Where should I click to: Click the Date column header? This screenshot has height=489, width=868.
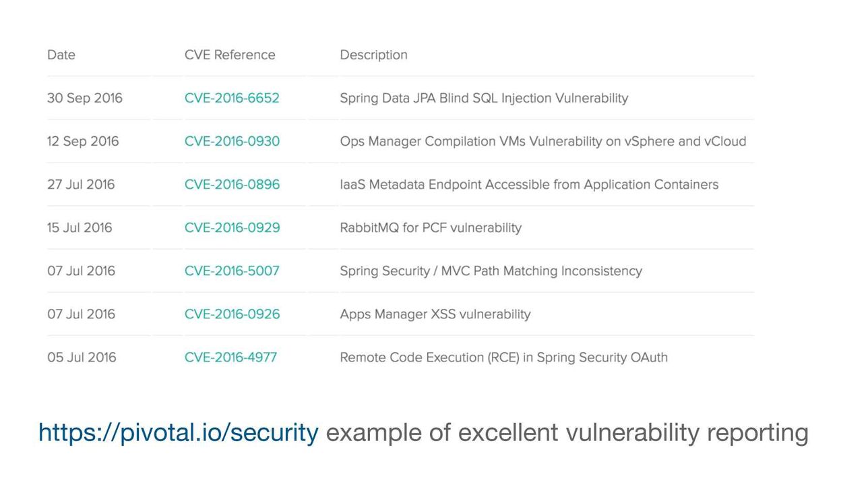[x=61, y=55]
